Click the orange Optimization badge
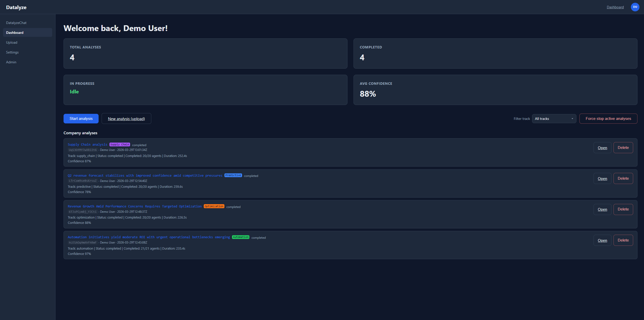This screenshot has width=644, height=320. click(214, 206)
